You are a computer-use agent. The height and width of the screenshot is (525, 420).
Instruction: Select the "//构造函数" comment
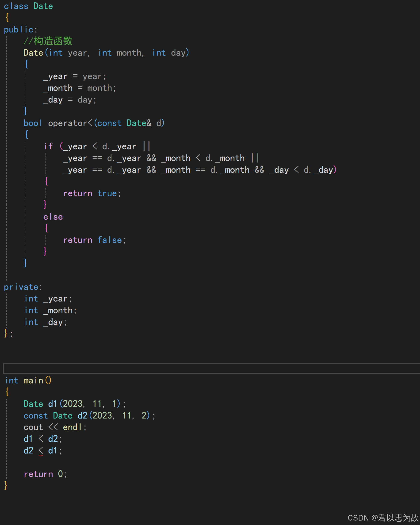pos(48,41)
